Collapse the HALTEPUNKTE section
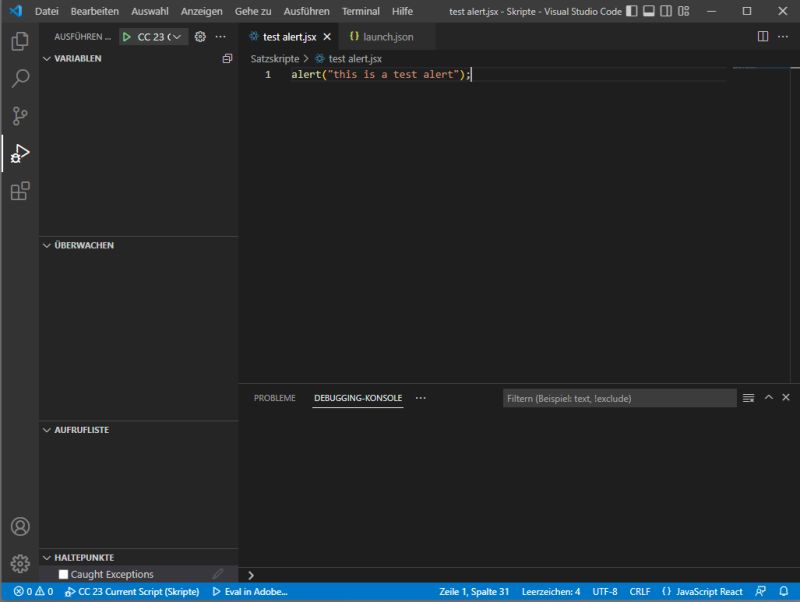Screen dimensions: 800x602 46,558
